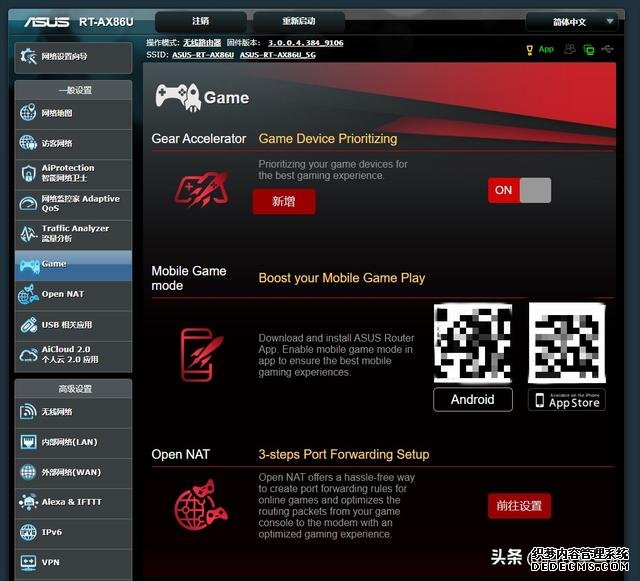
Task: Click the 注销 logout button
Action: [x=200, y=21]
